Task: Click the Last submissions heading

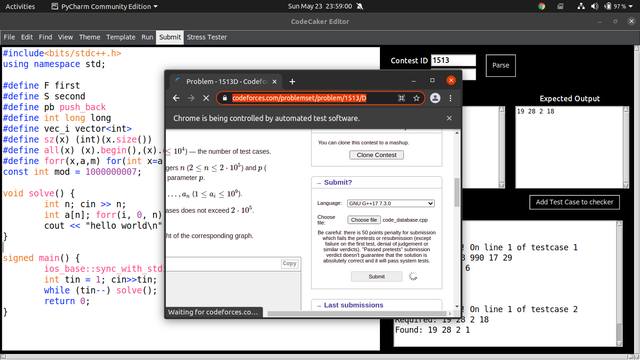Action: 353,305
